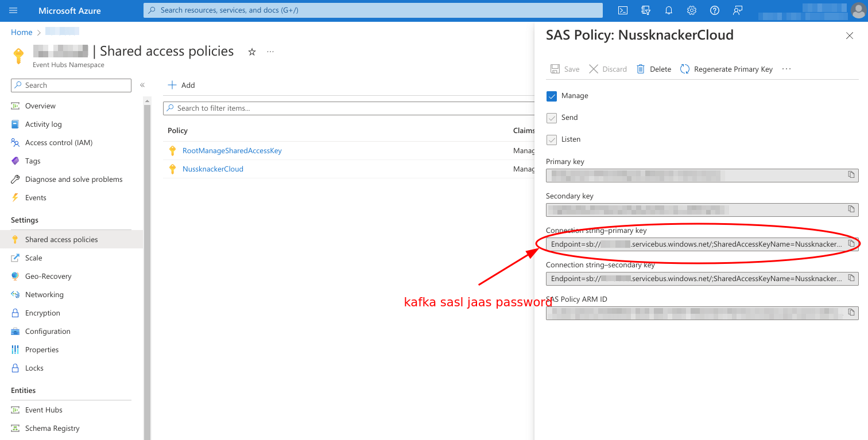
Task: Sort by the Policy column header
Action: click(177, 131)
